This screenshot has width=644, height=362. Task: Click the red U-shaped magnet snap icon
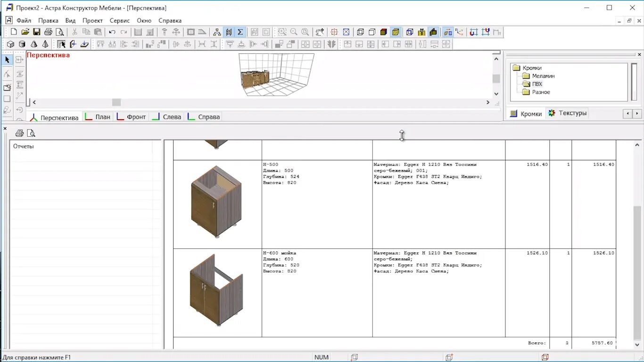(474, 32)
